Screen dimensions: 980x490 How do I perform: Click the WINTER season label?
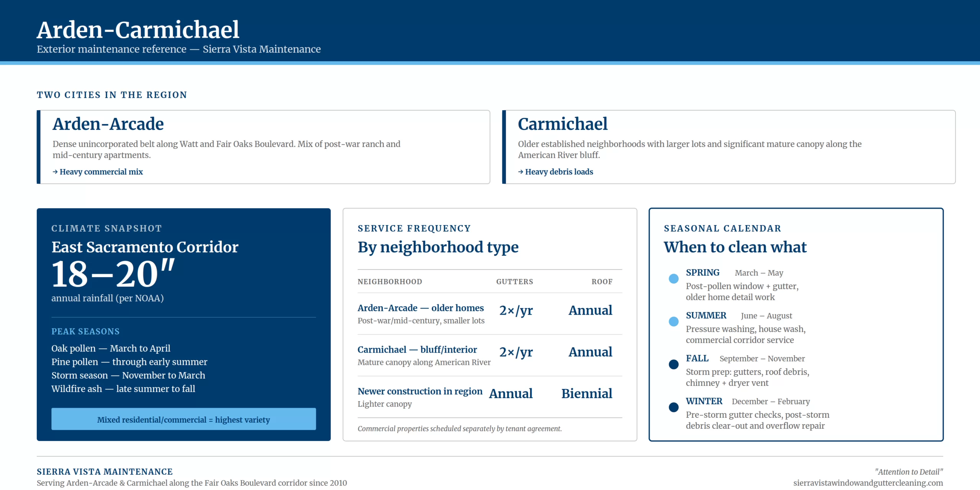704,401
